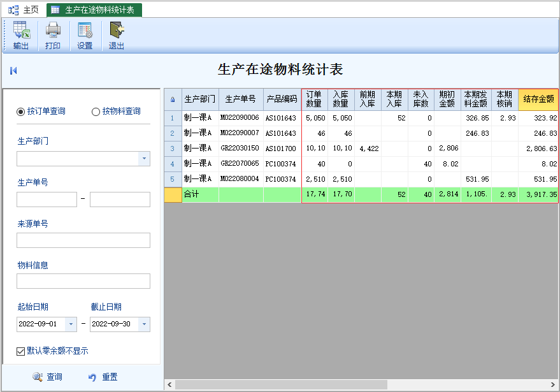Click the second 生产单号 range input field
The height and width of the screenshot is (392, 560).
pos(120,200)
